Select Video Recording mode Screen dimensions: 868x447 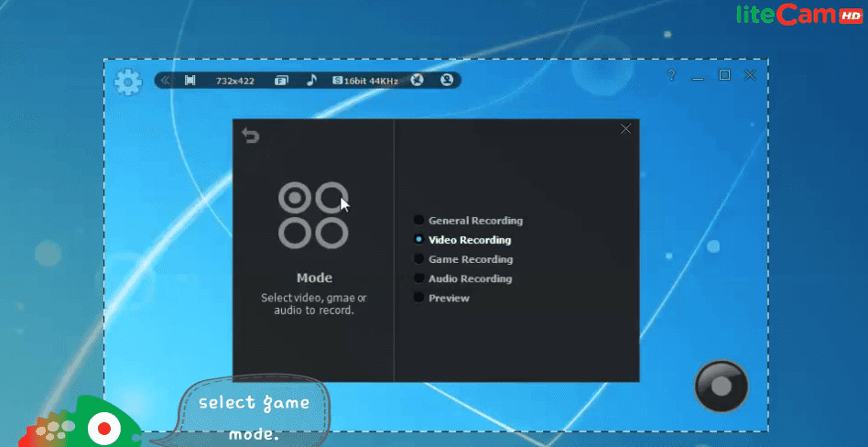[462, 240]
